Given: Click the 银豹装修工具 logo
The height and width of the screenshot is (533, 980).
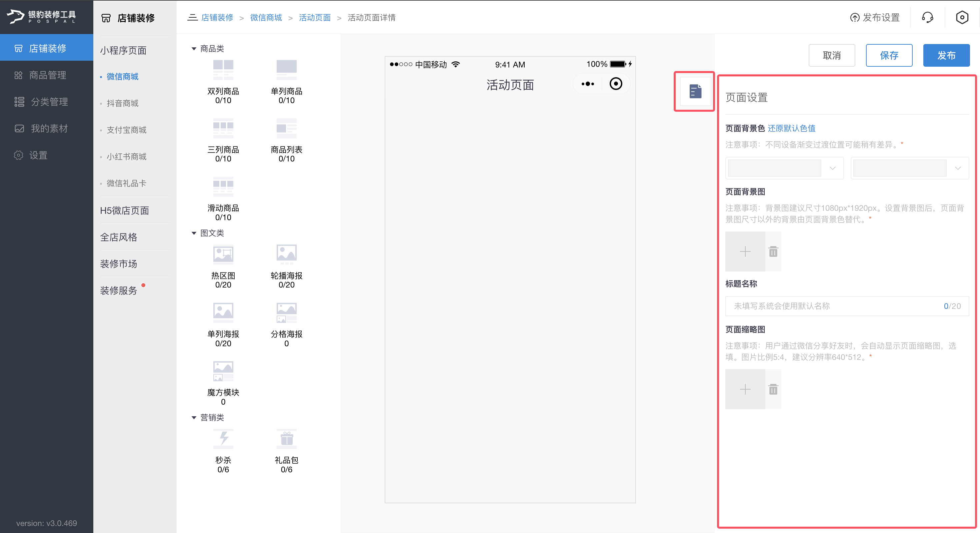Looking at the screenshot, I should coord(41,16).
